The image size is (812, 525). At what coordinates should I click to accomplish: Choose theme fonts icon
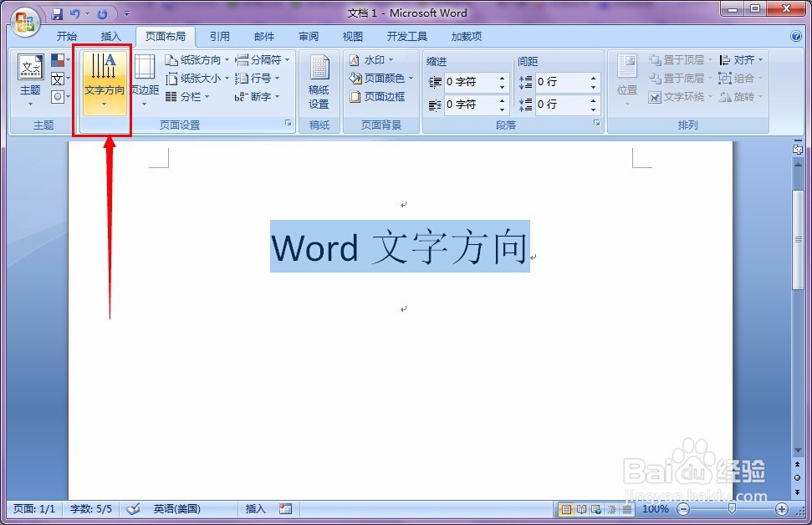(60, 79)
